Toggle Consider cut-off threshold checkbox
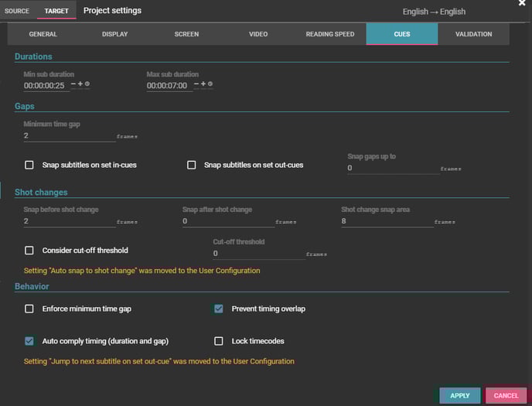532x406 pixels. click(x=29, y=251)
